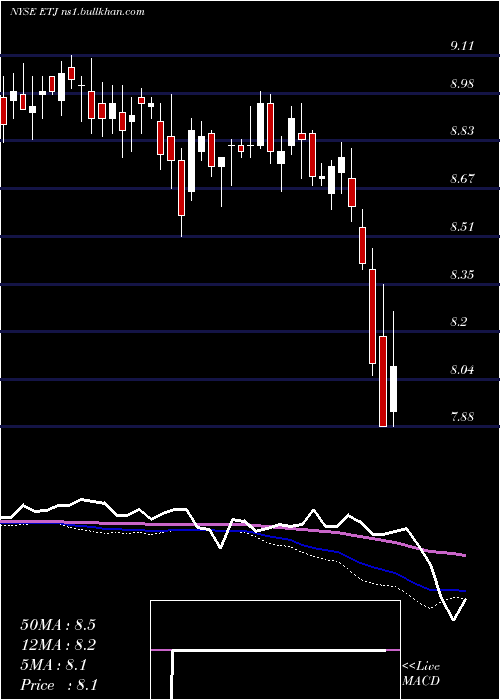Click the '5MA : 8.1' legend value

54,665
